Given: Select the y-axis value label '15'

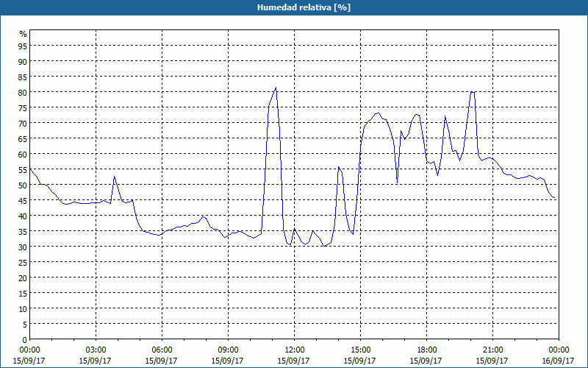Looking at the screenshot, I should coord(23,293).
